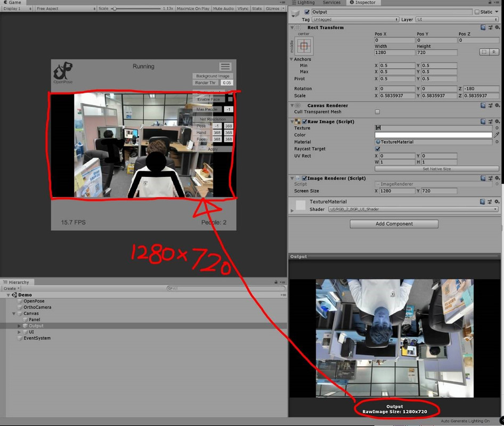The image size is (504, 426).
Task: Toggle the Output object active checkbox
Action: (x=307, y=12)
